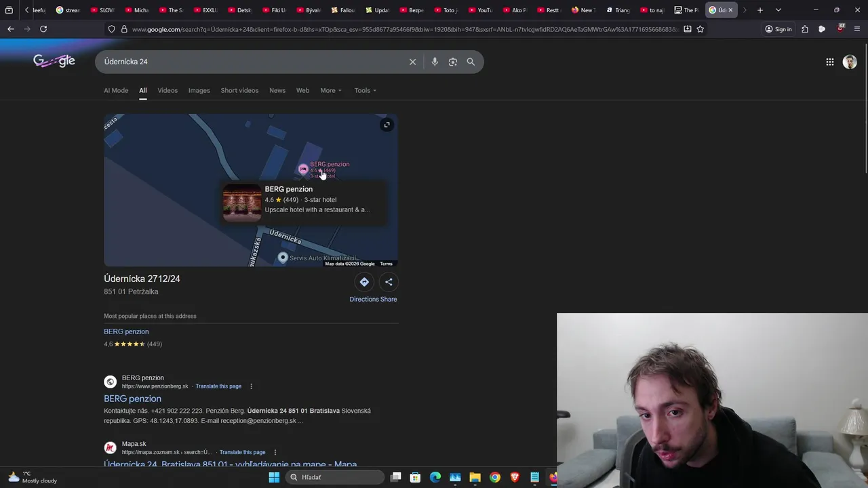Switch to the Images results tab
The height and width of the screenshot is (488, 868).
click(199, 91)
